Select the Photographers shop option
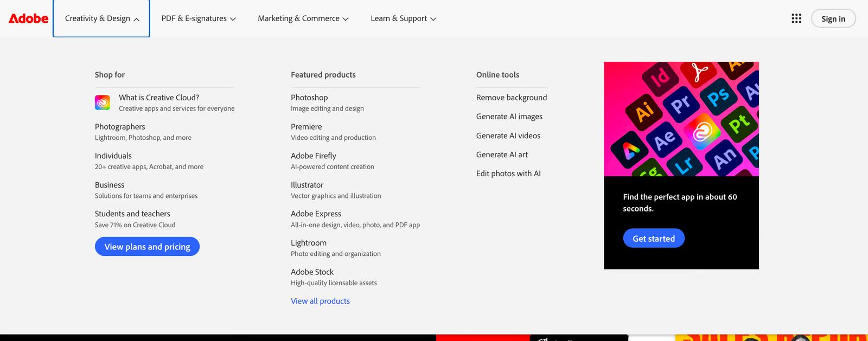 (x=120, y=126)
